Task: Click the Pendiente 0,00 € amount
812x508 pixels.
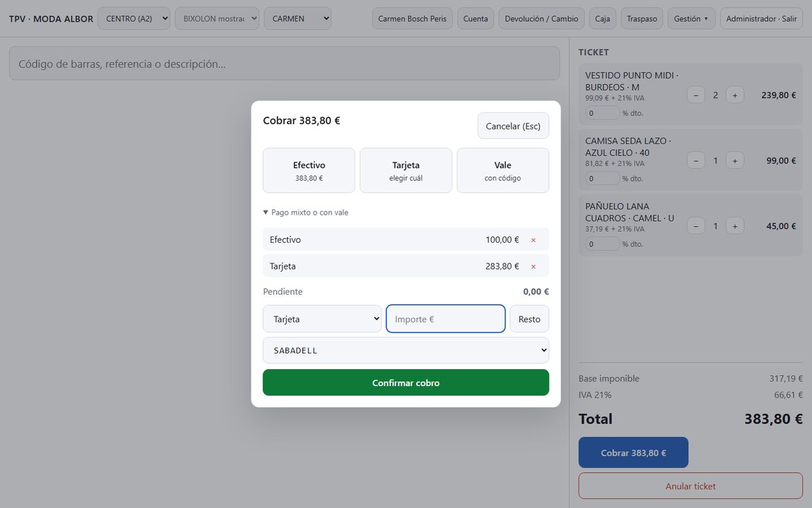Action: click(x=536, y=292)
